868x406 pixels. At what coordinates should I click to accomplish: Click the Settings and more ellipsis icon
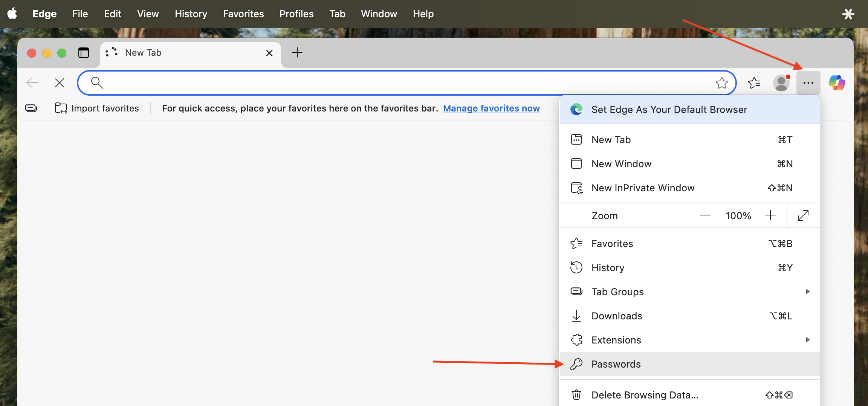click(x=808, y=82)
